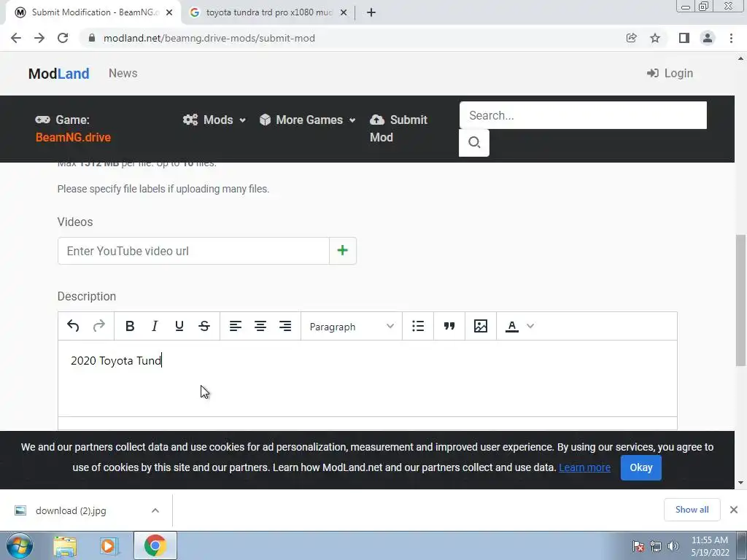Redo the edit in description editor
The width and height of the screenshot is (747, 560).
[x=98, y=326]
